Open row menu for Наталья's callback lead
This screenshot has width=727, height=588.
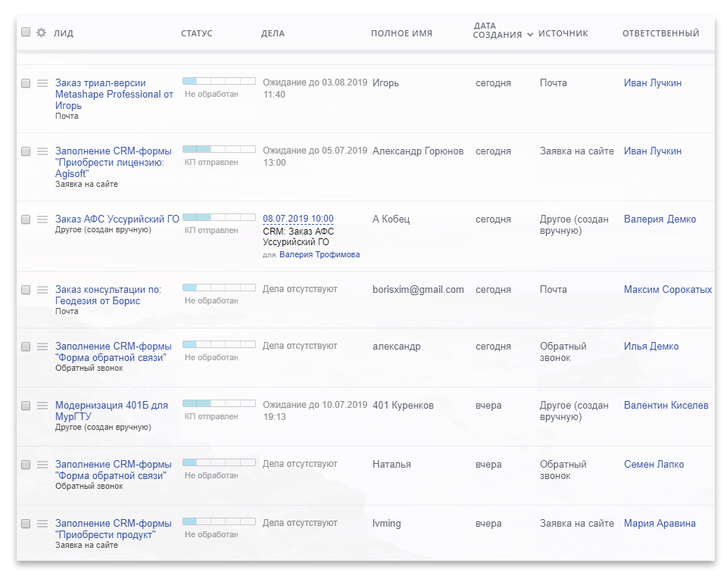click(x=42, y=465)
